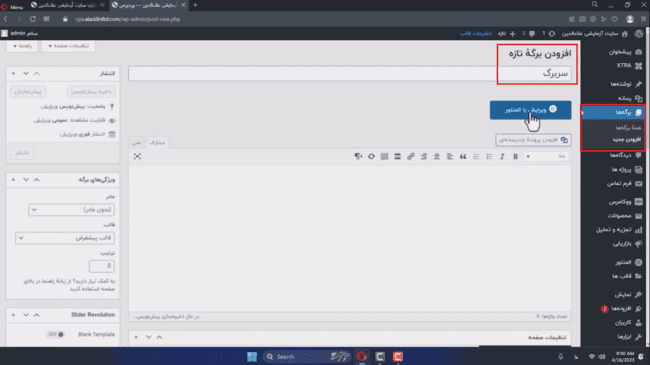The image size is (650, 365).
Task: Click the Users (کاربران) sidebar icon
Action: (638, 323)
